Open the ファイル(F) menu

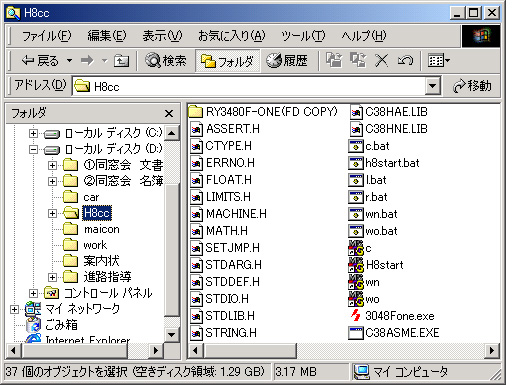46,36
